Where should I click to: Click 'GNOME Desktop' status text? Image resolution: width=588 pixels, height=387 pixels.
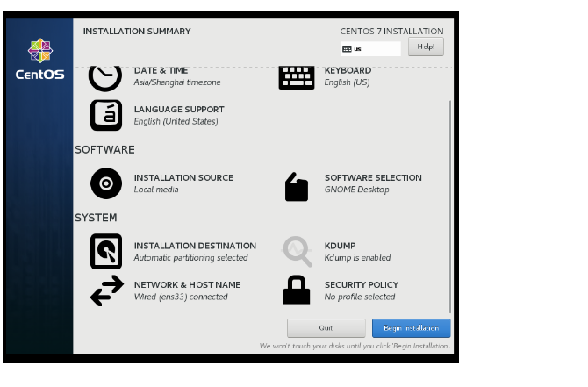coord(356,190)
